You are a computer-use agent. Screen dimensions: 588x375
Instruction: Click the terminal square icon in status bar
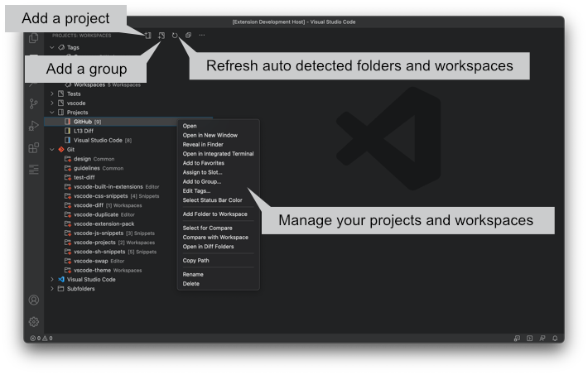tap(529, 339)
